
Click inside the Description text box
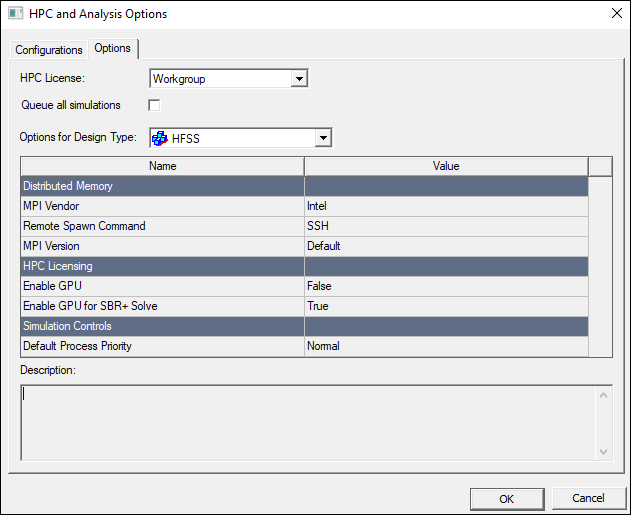tap(308, 423)
